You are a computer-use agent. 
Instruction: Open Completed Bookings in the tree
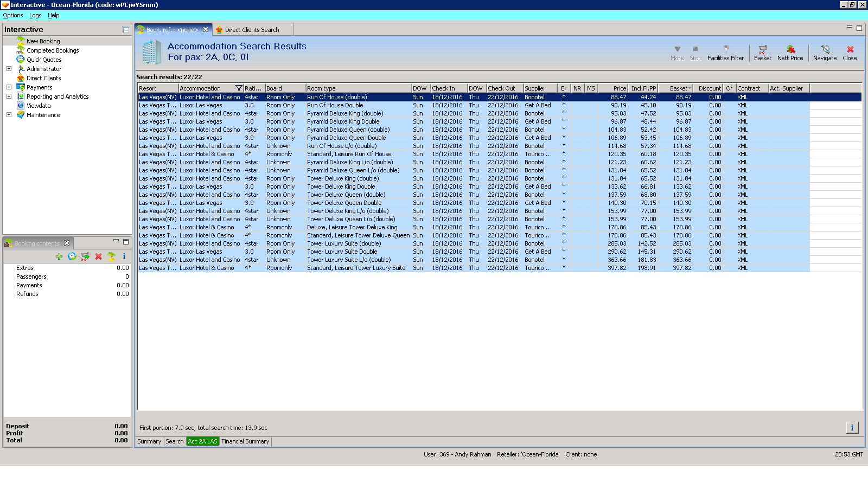(x=53, y=50)
